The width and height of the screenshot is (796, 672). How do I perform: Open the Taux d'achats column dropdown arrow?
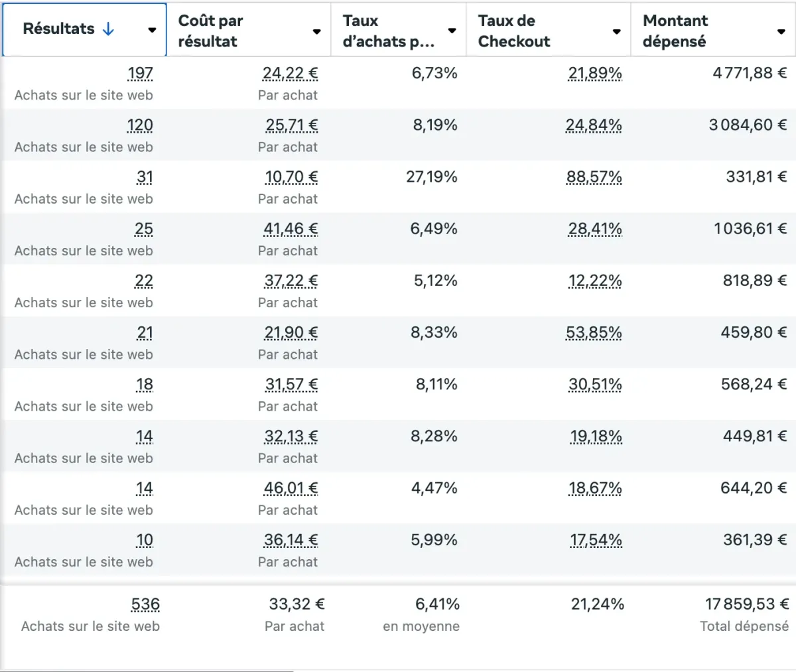(x=452, y=31)
